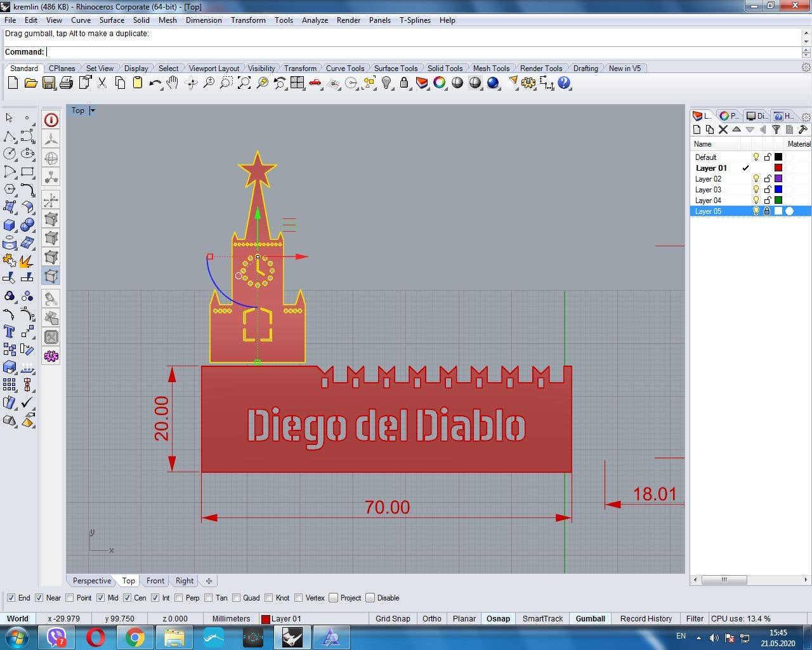This screenshot has height=650, width=812.
Task: Click the Text object tool
Action: 9,331
